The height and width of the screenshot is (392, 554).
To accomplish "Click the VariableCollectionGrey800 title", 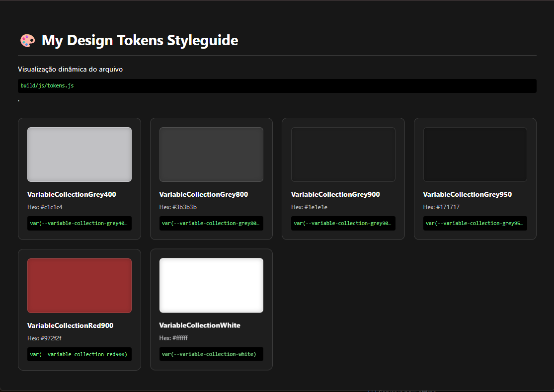I will [x=204, y=195].
